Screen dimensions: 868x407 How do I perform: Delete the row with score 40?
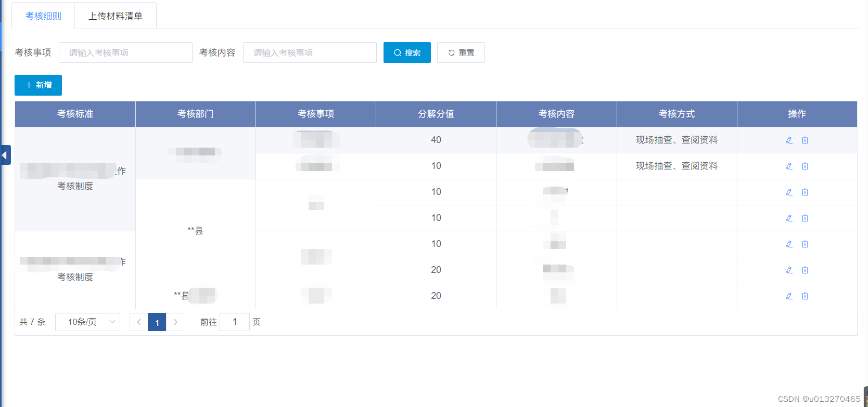pos(805,140)
